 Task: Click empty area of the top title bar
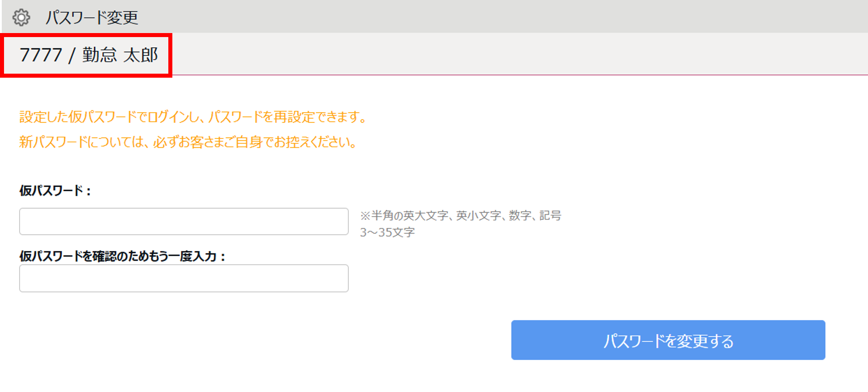tap(491, 17)
